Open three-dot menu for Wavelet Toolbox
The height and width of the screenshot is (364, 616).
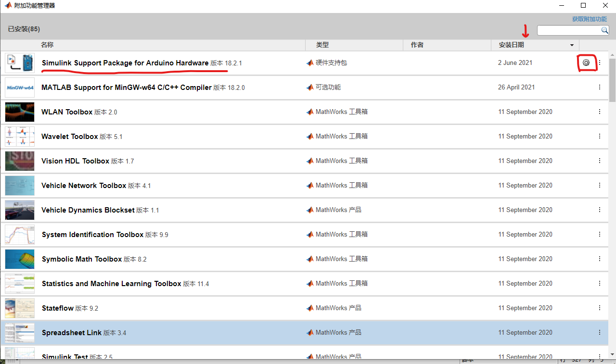point(599,136)
